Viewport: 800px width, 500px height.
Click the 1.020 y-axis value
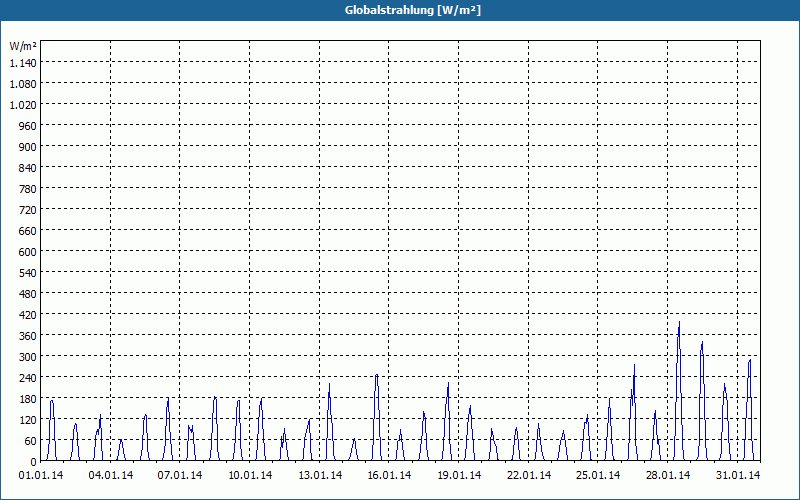click(23, 105)
